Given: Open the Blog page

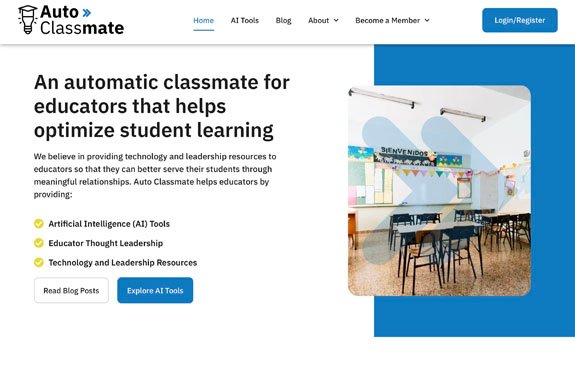Looking at the screenshot, I should pyautogui.click(x=283, y=21).
